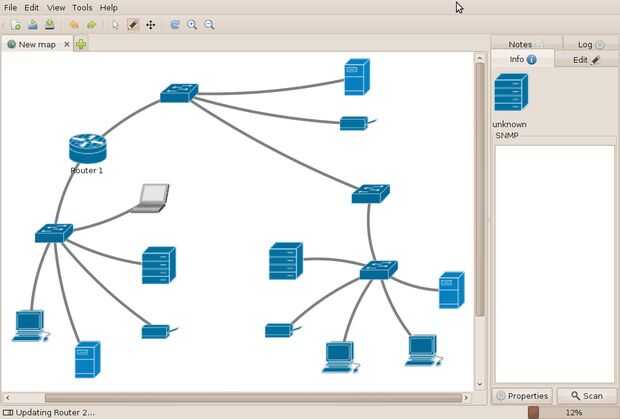Click the zoom out magnifier icon

(x=209, y=25)
